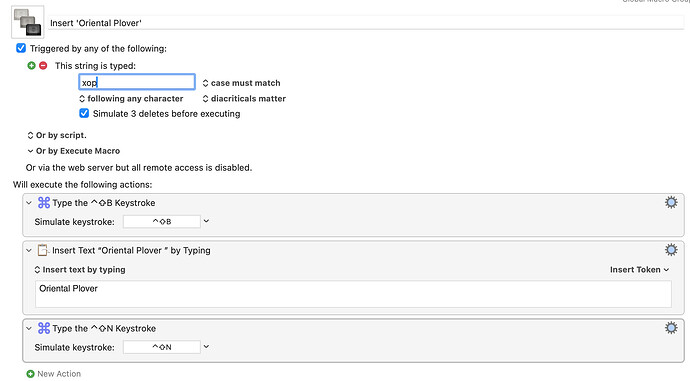The image size is (690, 381).
Task: Collapse the 'Type the ⌃⇧N Keystroke' action
Action: (x=29, y=328)
